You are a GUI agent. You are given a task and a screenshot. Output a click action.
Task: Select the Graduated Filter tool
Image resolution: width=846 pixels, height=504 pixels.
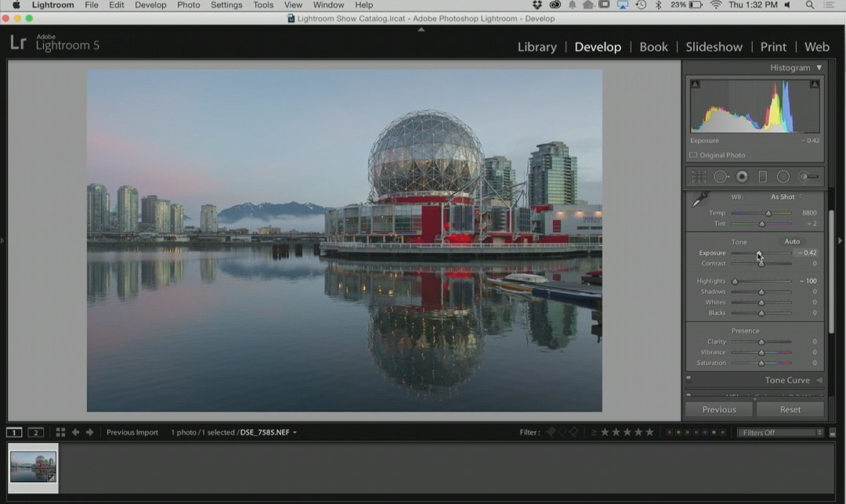(761, 176)
